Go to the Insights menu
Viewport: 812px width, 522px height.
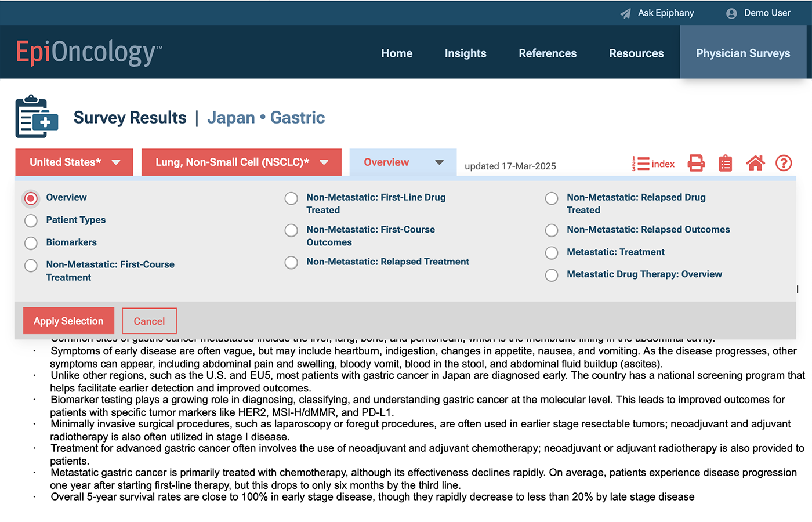465,53
